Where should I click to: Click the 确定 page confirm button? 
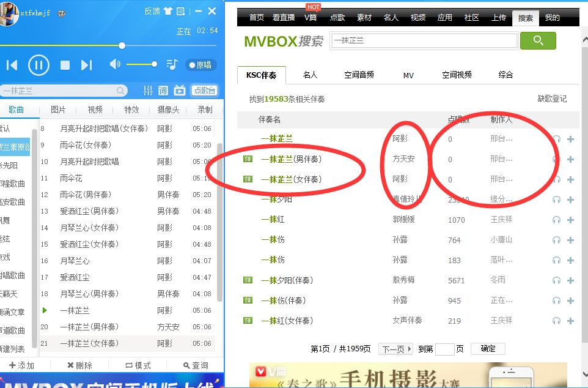click(x=488, y=349)
